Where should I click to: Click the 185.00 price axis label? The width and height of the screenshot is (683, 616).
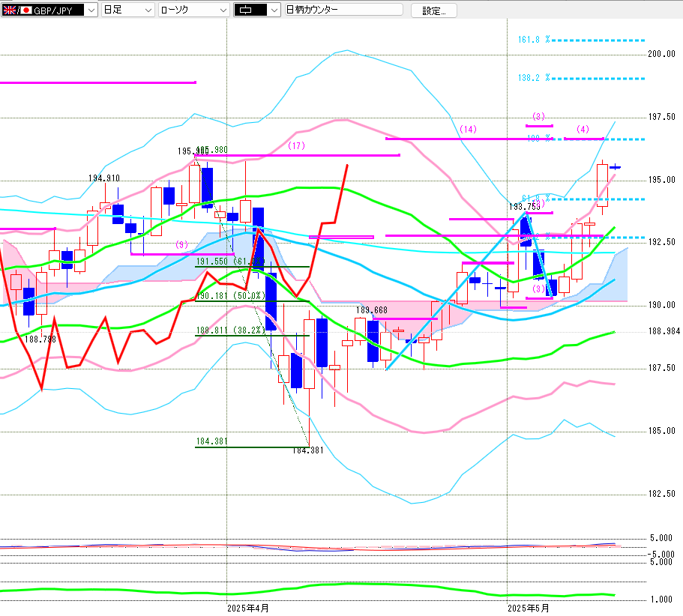point(661,431)
